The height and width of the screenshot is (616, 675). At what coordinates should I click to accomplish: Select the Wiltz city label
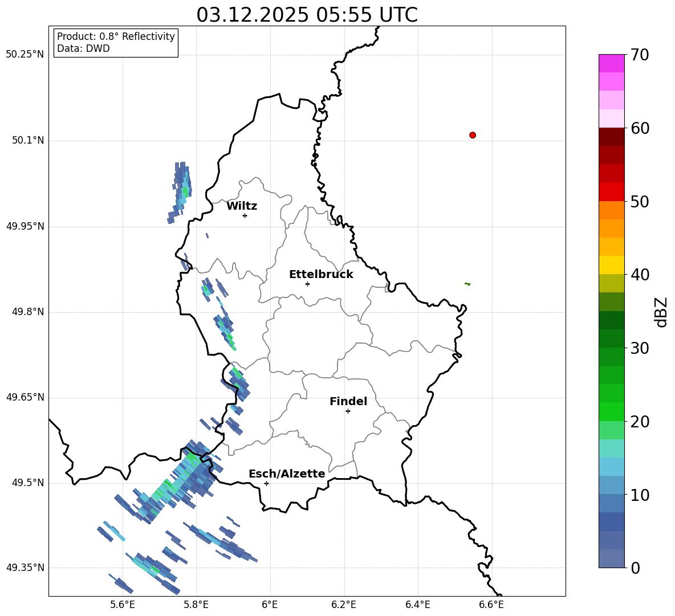[x=242, y=206]
